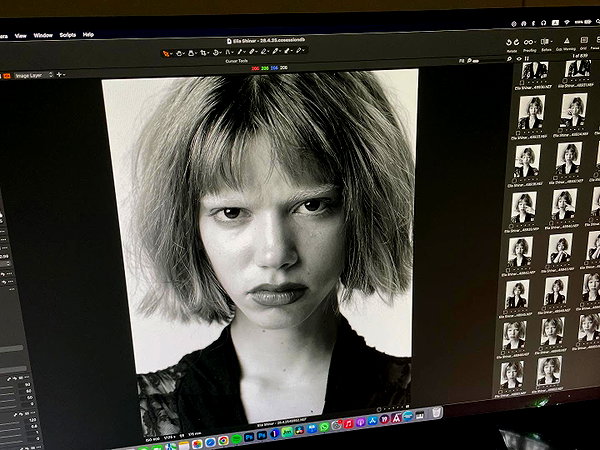
Task: Click the session title Ella Shinar document
Action: [x=266, y=41]
